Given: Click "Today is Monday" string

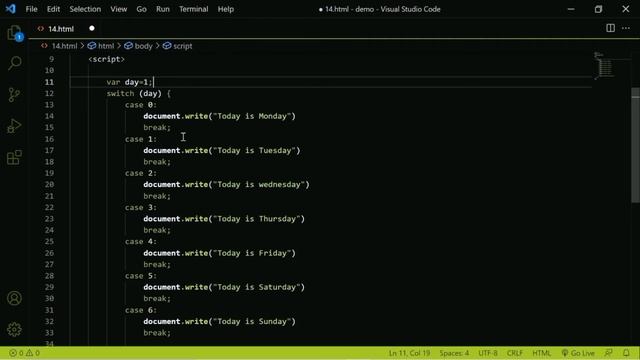Looking at the screenshot, I should point(252,116).
